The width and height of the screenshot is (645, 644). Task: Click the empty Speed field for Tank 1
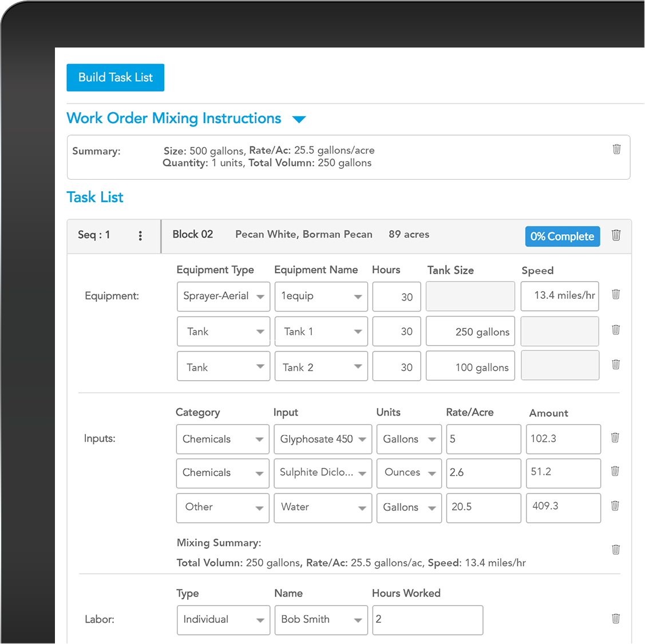click(560, 331)
